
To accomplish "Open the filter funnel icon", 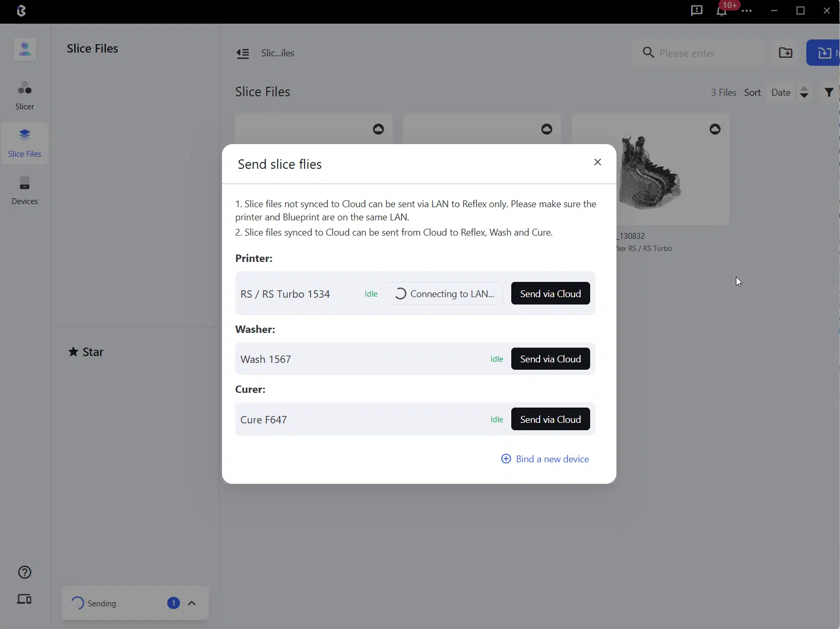I will coord(829,93).
